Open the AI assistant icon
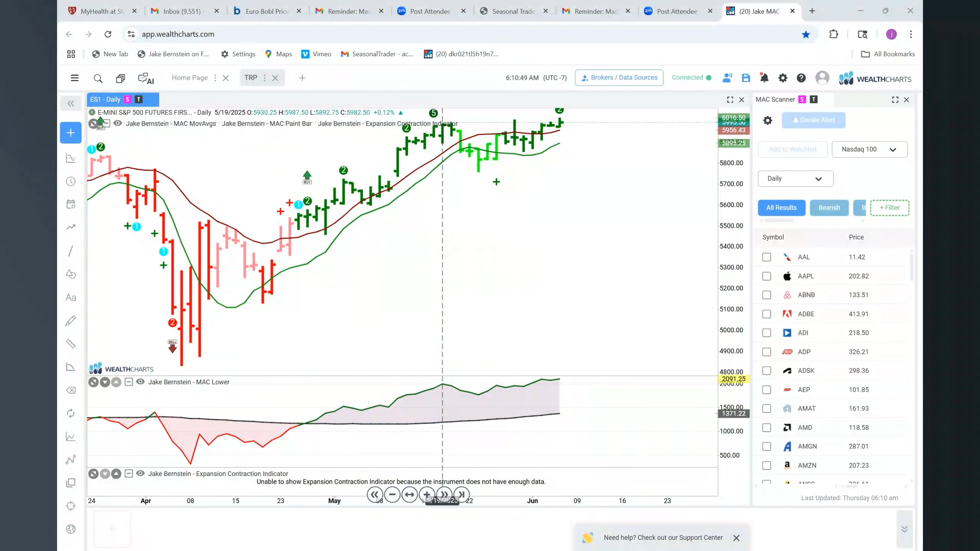Viewport: 980px width, 551px height. pyautogui.click(x=146, y=78)
